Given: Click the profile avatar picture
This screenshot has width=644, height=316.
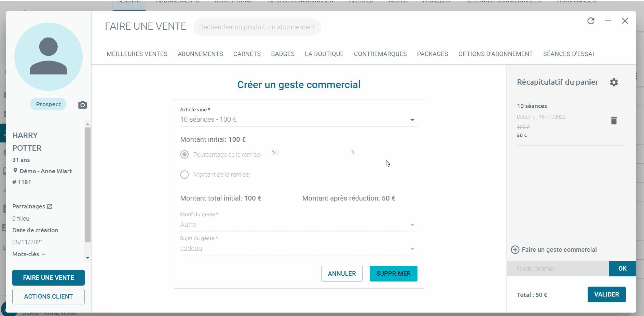Looking at the screenshot, I should (49, 57).
